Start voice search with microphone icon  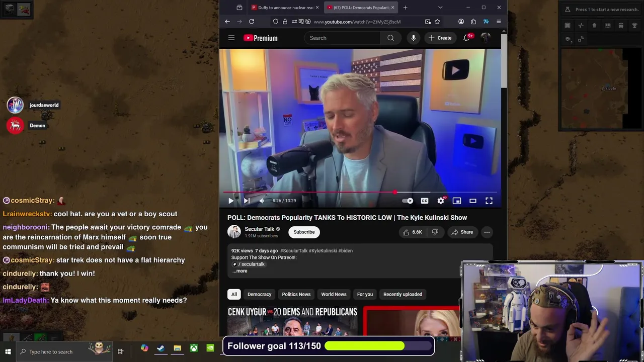point(413,38)
